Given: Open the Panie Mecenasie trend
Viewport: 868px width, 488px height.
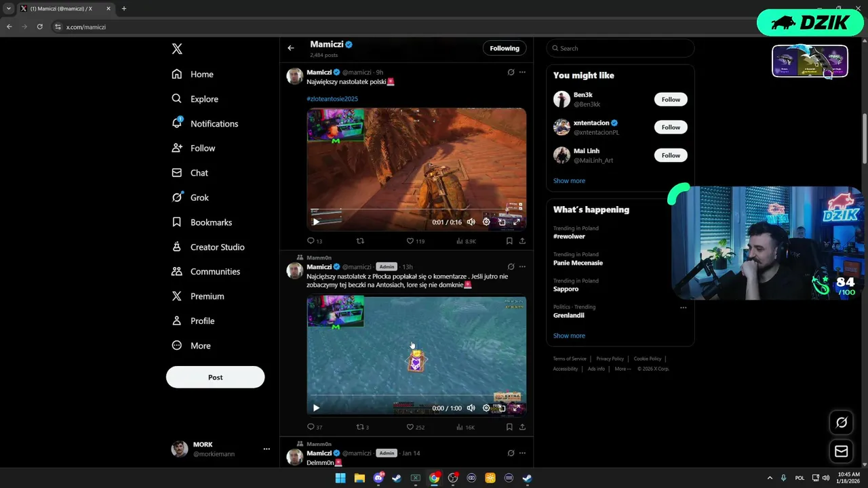Looking at the screenshot, I should pos(578,263).
